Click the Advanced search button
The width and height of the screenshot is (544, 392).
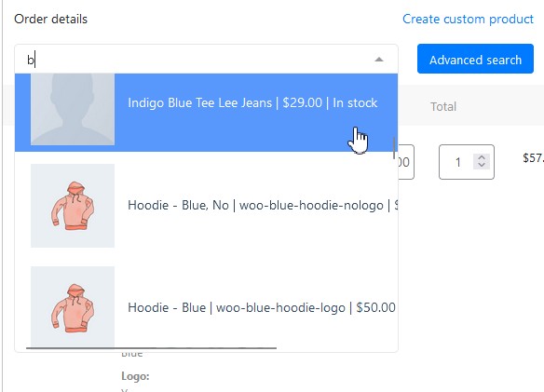(x=475, y=59)
